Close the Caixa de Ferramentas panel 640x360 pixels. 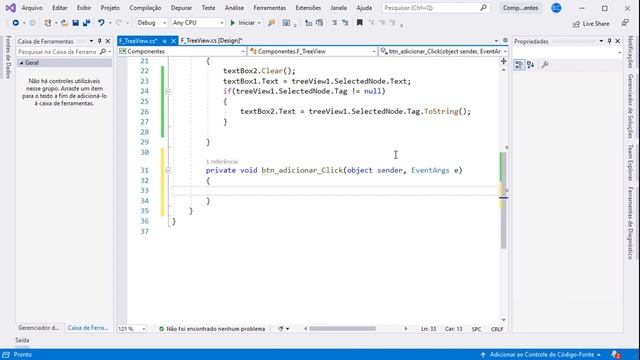(x=108, y=41)
